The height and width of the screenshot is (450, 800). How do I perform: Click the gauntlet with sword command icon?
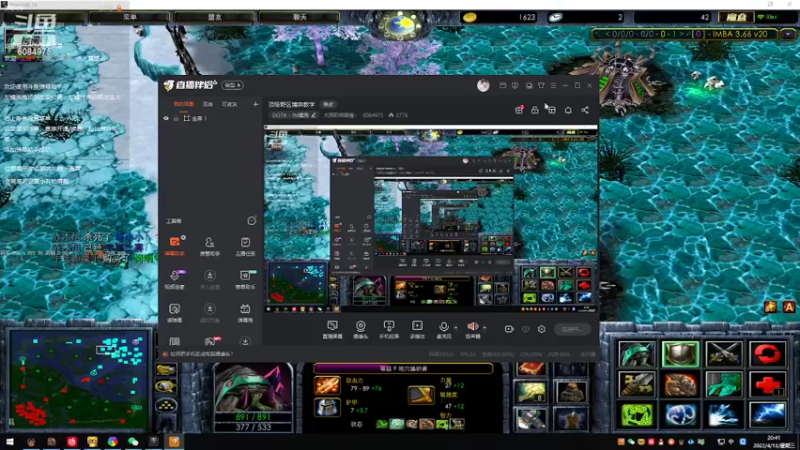point(636,384)
